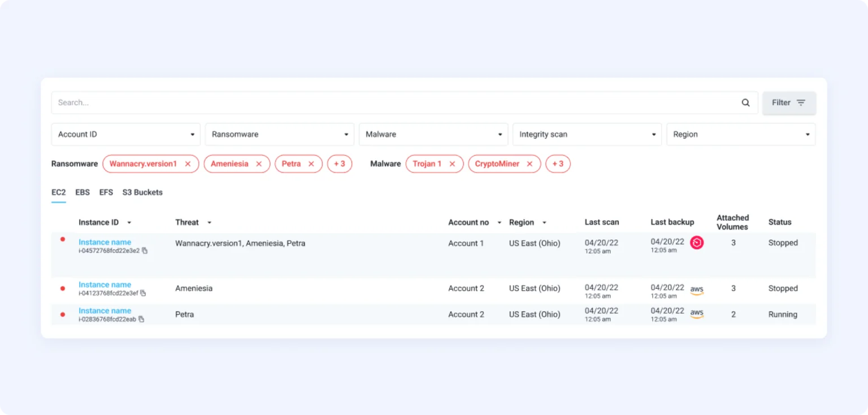This screenshot has width=868, height=415.
Task: Remove the Petra filter chip
Action: (311, 164)
